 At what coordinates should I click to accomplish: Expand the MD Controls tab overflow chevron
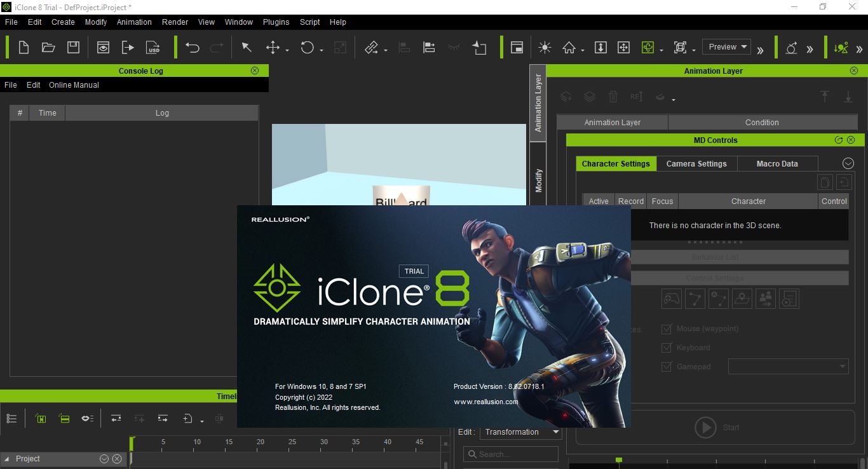(848, 163)
